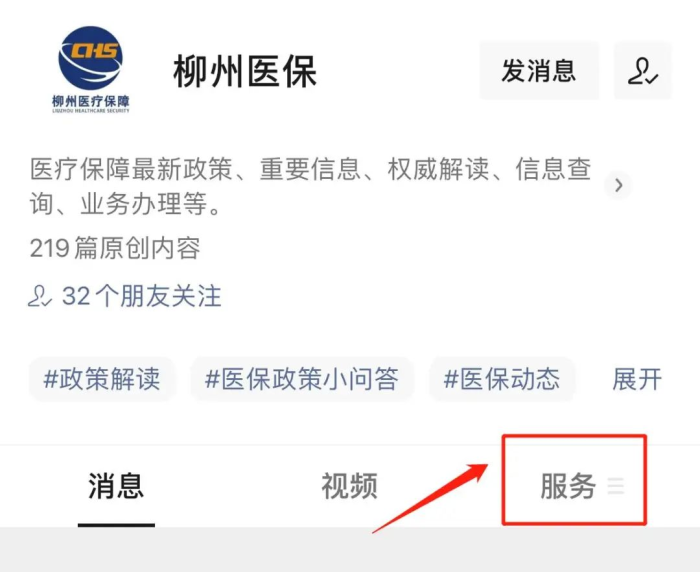Image resolution: width=700 pixels, height=572 pixels.
Task: Switch to the 消息 tab
Action: [x=116, y=486]
